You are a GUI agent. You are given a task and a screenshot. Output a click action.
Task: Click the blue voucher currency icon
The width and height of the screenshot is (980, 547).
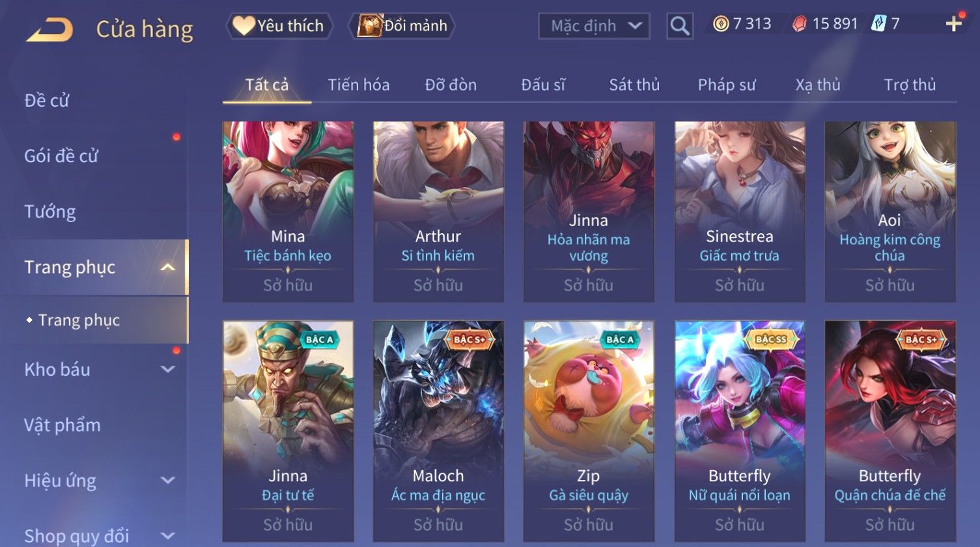click(878, 24)
